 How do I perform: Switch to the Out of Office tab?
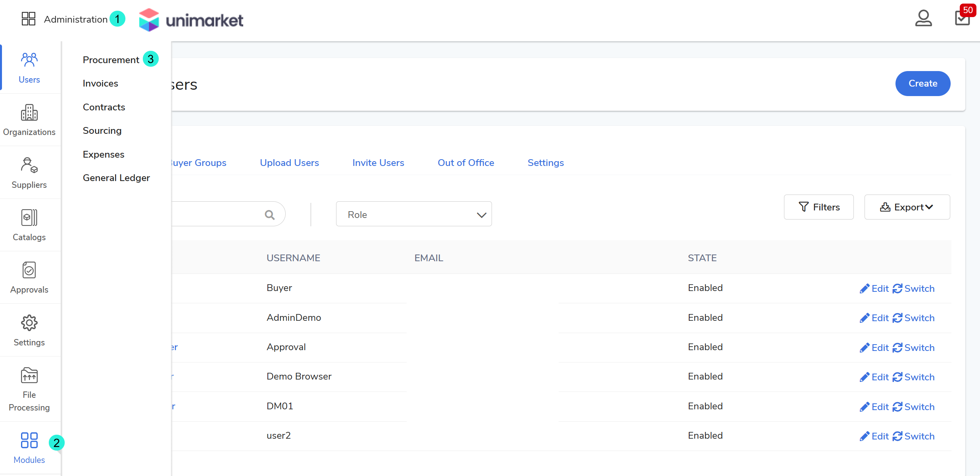coord(466,163)
